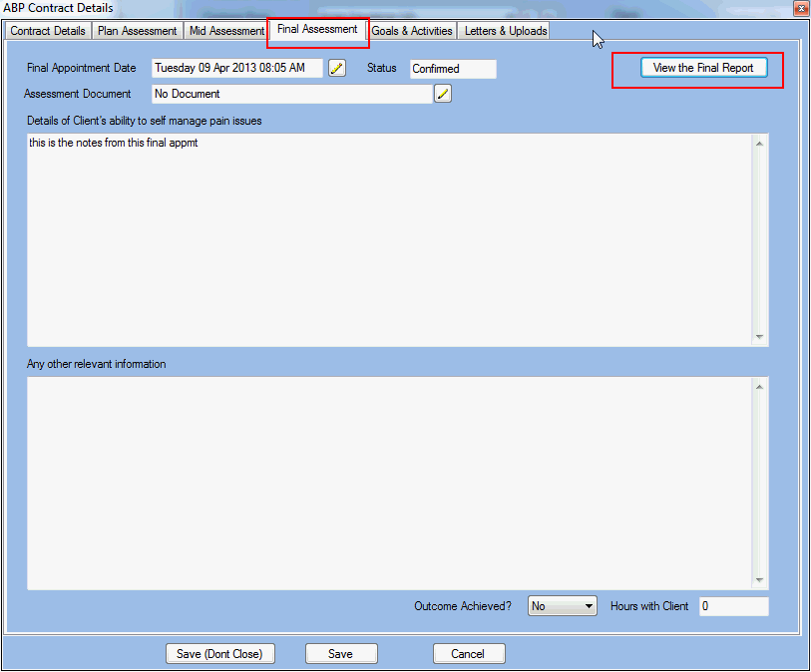Select the Final Assessment tab
811x672 pixels.
[x=317, y=30]
